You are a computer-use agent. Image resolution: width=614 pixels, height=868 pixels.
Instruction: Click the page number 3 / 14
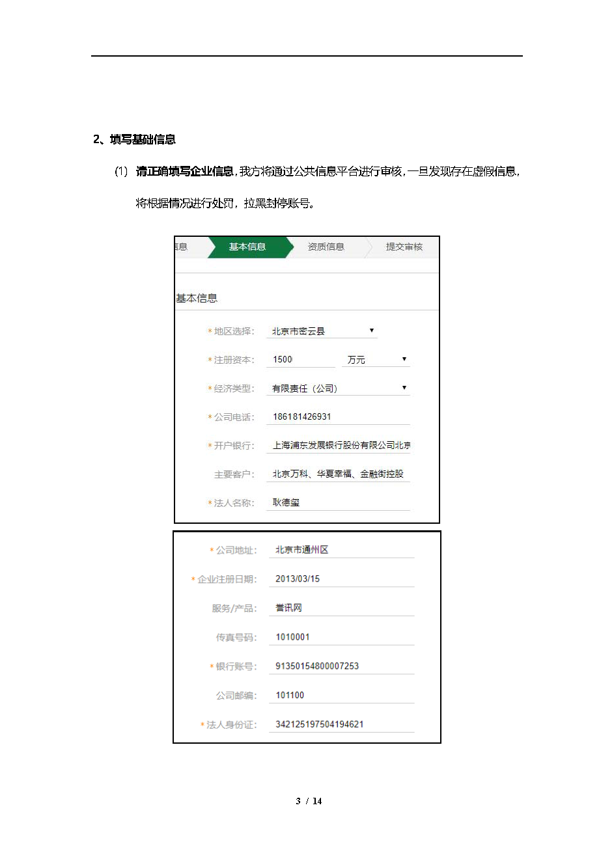309,801
